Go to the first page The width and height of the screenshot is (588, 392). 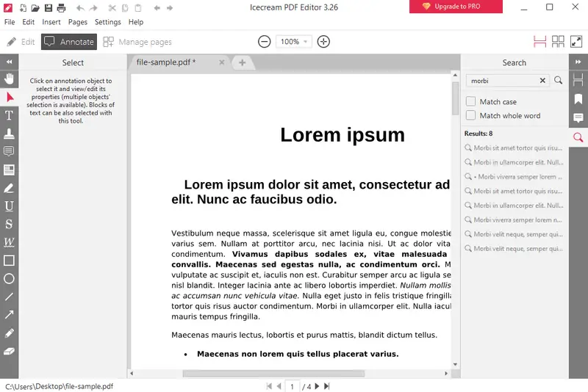click(269, 386)
